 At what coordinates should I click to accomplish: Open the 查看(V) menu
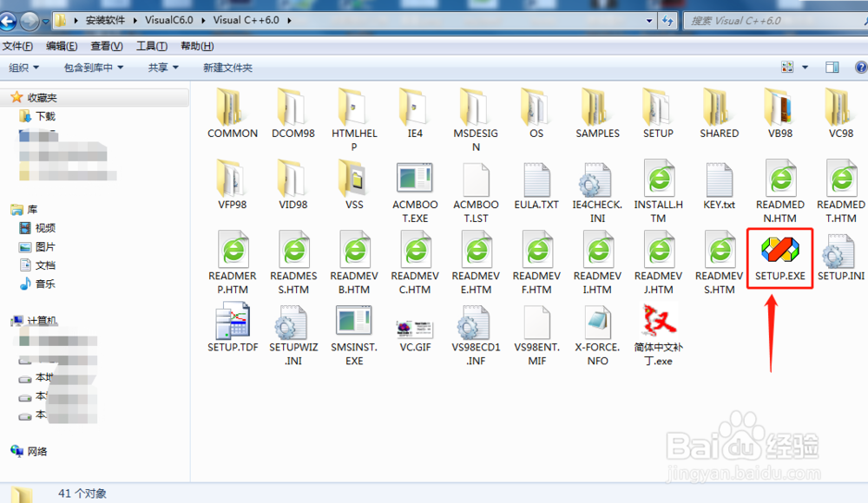click(x=106, y=46)
